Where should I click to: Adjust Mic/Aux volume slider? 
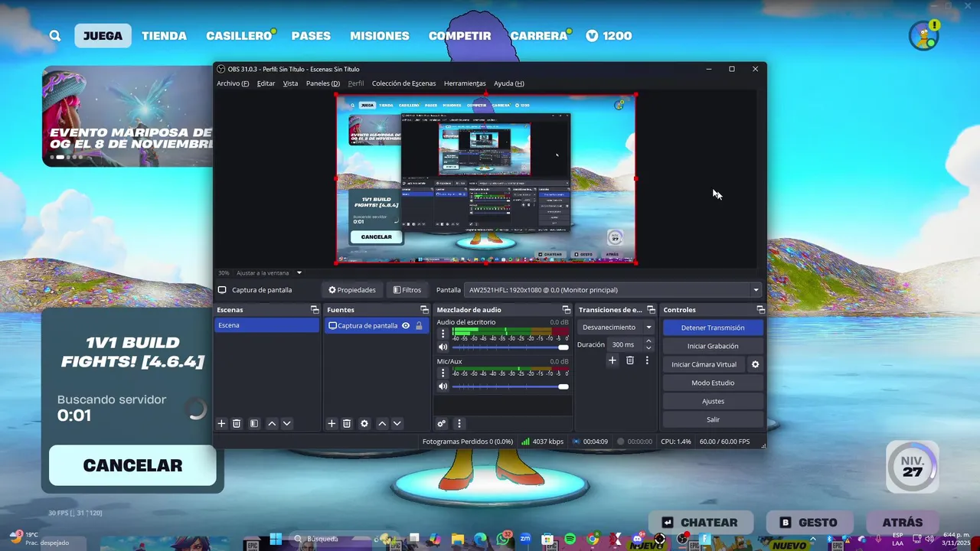click(510, 386)
